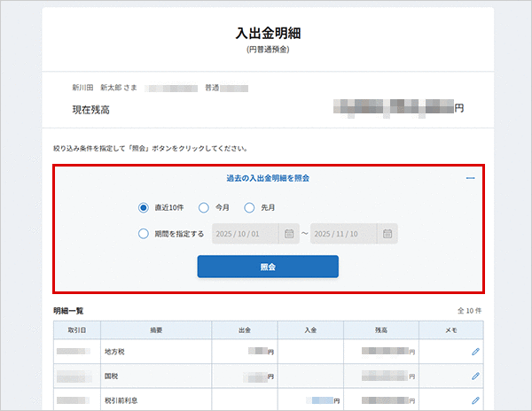
Task: Edit memo for the 税引前利息 row
Action: [475, 400]
